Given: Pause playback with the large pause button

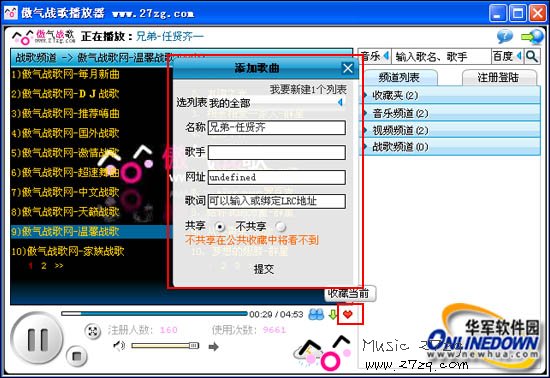Looking at the screenshot, I should coord(38,339).
